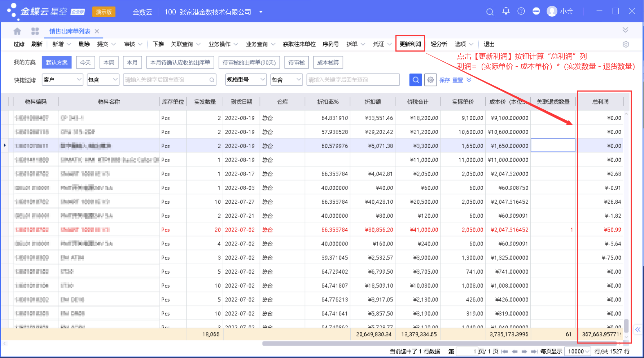Click the search magnifier in title bar
The height and width of the screenshot is (358, 644).
pyautogui.click(x=490, y=12)
